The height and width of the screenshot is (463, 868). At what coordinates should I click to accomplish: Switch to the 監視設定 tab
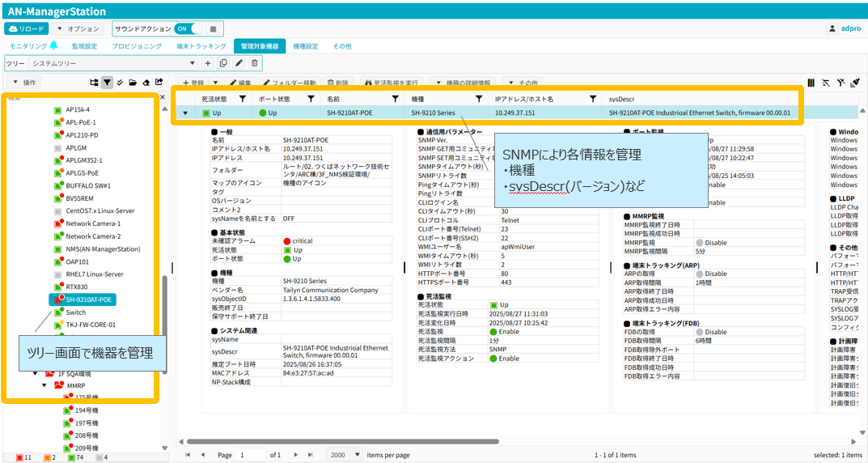[x=84, y=46]
